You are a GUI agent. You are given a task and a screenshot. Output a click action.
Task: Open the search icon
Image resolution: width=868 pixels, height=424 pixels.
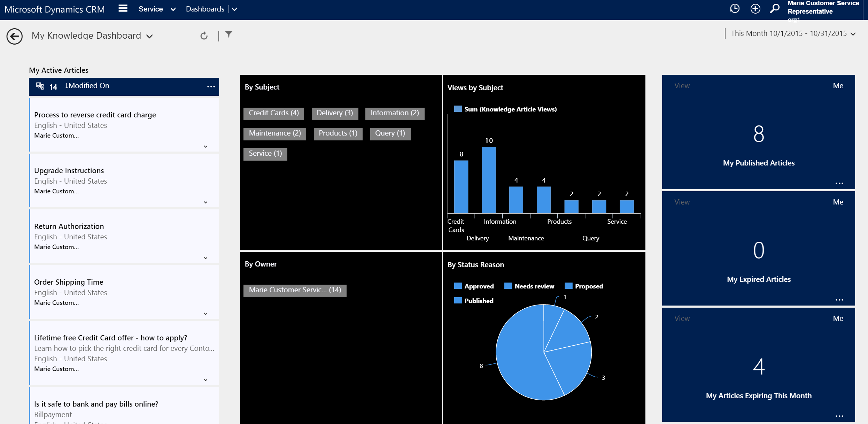tap(775, 8)
